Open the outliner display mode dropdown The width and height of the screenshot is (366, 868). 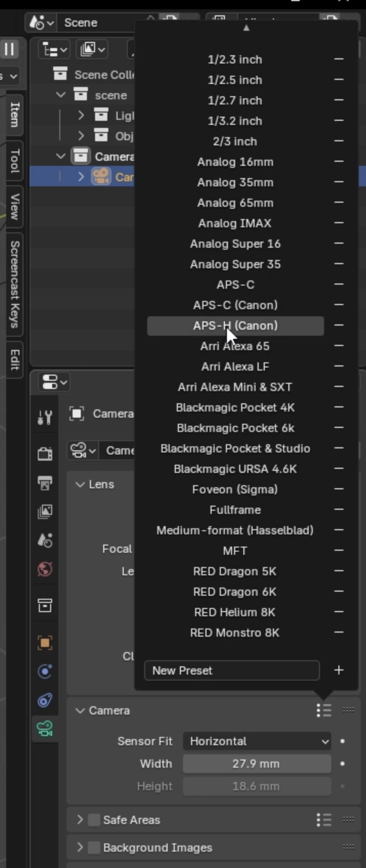coord(92,50)
